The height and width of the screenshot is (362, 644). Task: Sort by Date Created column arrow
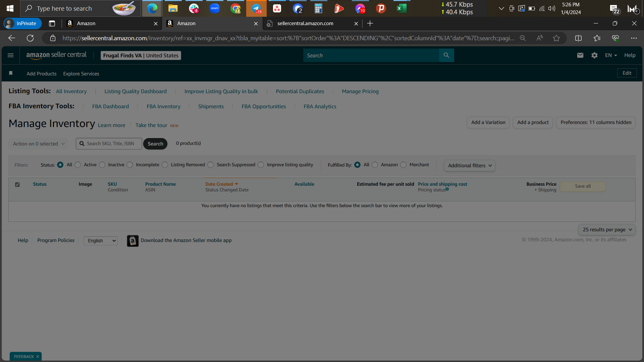click(236, 184)
